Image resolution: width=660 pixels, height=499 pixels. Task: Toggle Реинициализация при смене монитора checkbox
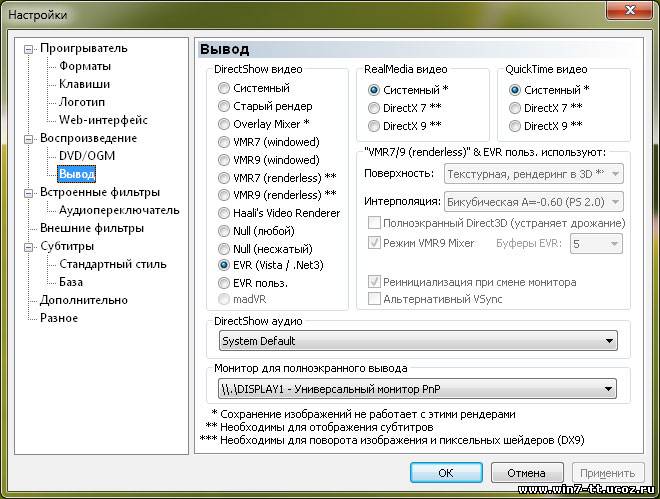[x=374, y=281]
